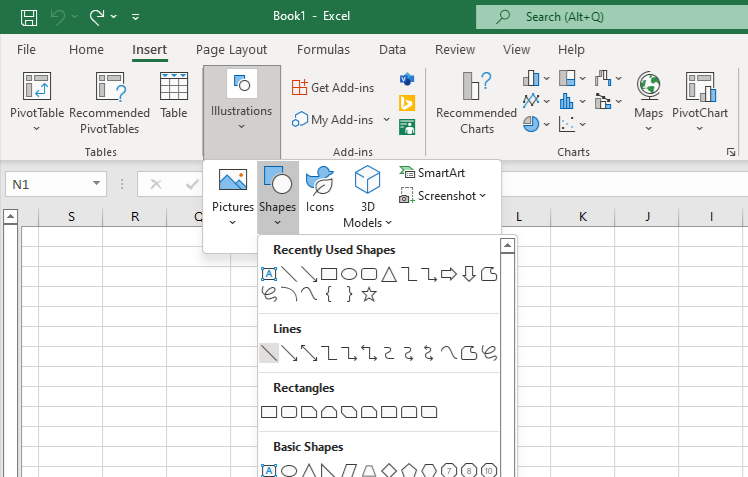Open the Review tab
The height and width of the screenshot is (477, 748).
(x=455, y=50)
